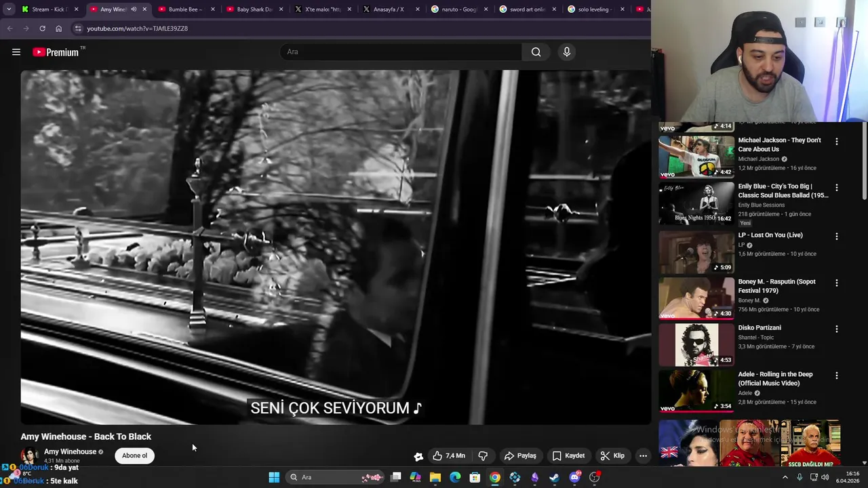Focus the YouTube 'Ara' search field

(x=401, y=52)
